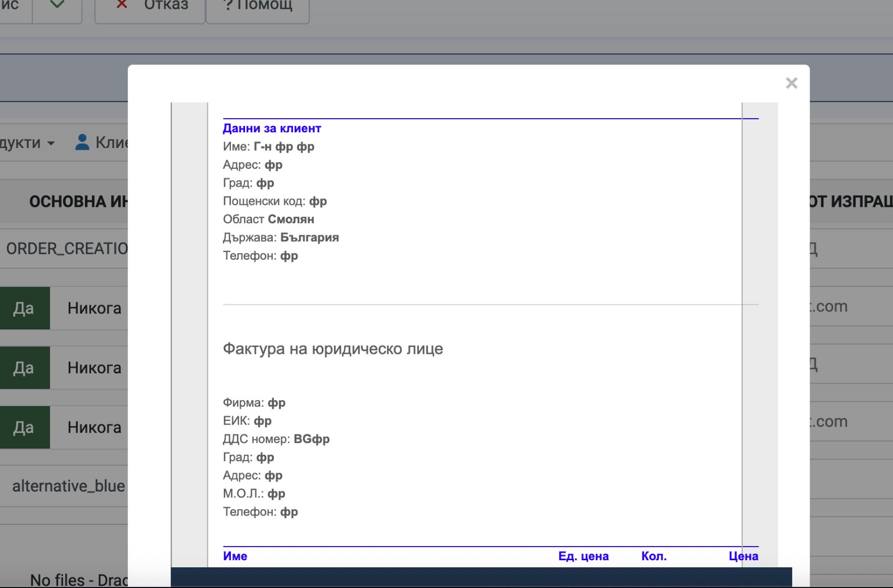The height and width of the screenshot is (588, 893).
Task: Click the person icon next to Клие
Action: (82, 142)
